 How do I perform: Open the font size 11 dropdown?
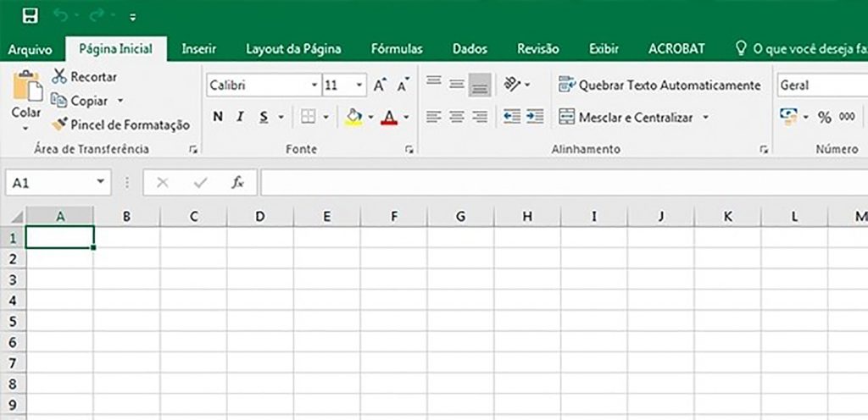pyautogui.click(x=359, y=86)
